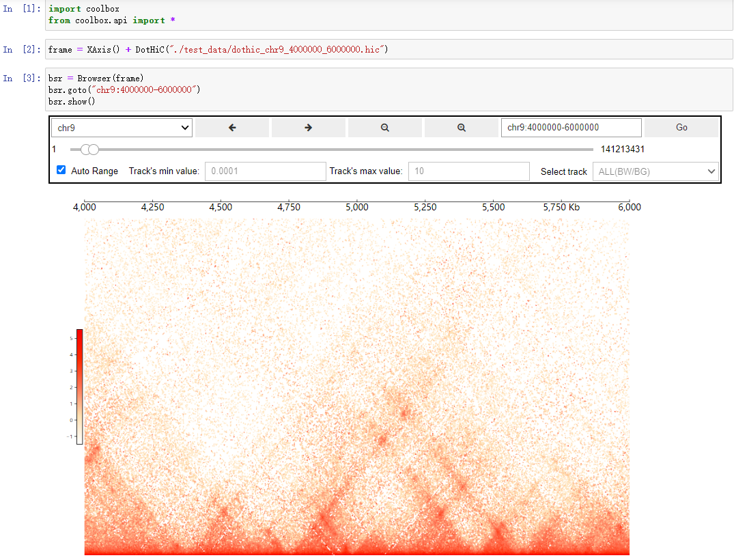This screenshot has width=734, height=560.
Task: Click the "In [3]:" cell prompt
Action: pos(22,78)
